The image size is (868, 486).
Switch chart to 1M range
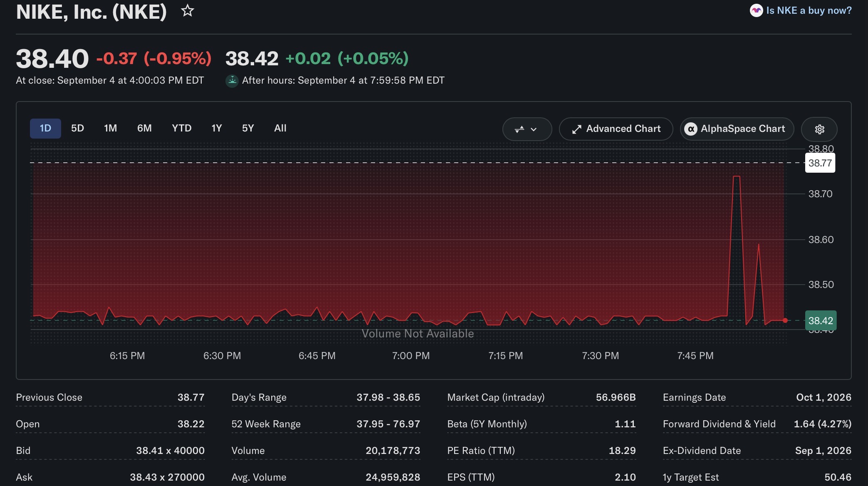[110, 128]
